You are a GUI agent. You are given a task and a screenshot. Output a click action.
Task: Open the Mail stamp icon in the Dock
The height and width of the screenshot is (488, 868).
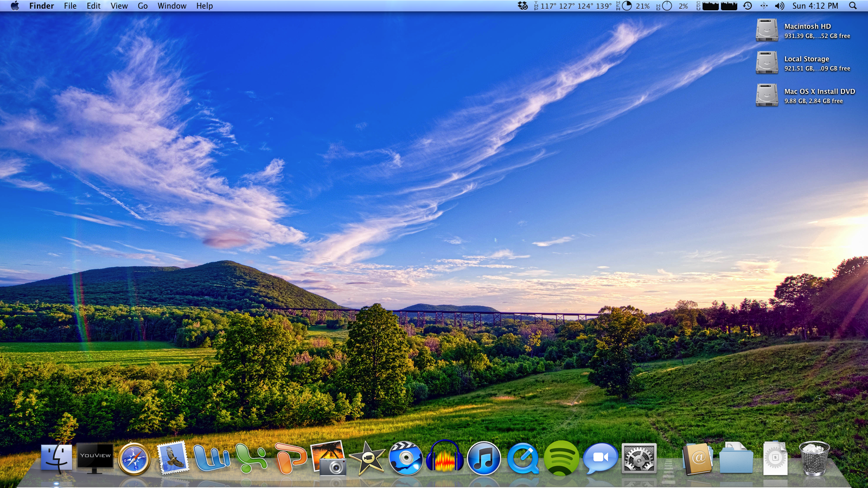click(x=173, y=458)
